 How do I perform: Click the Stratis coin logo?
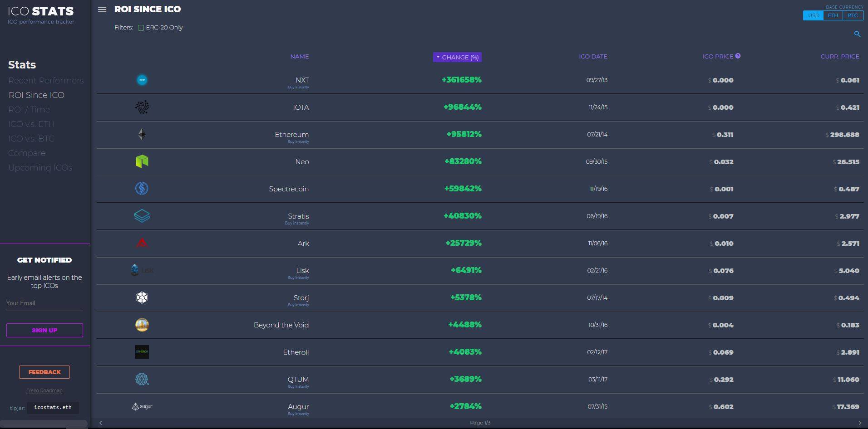point(142,216)
